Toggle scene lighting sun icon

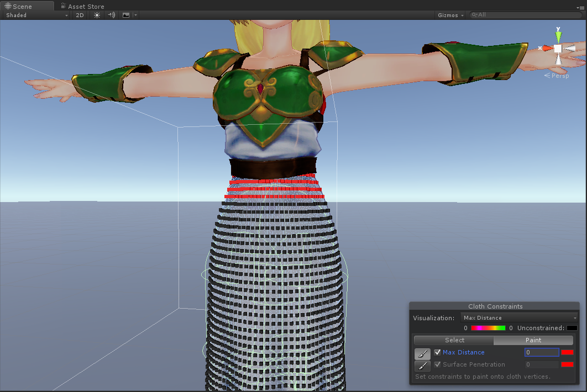coord(97,15)
